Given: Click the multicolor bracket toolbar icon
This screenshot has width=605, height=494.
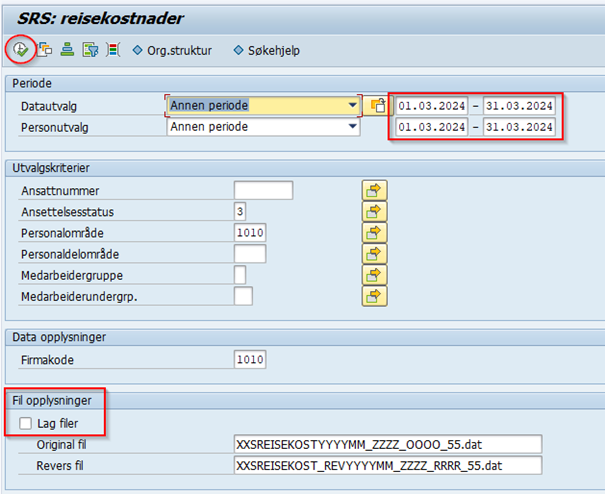Looking at the screenshot, I should [113, 50].
